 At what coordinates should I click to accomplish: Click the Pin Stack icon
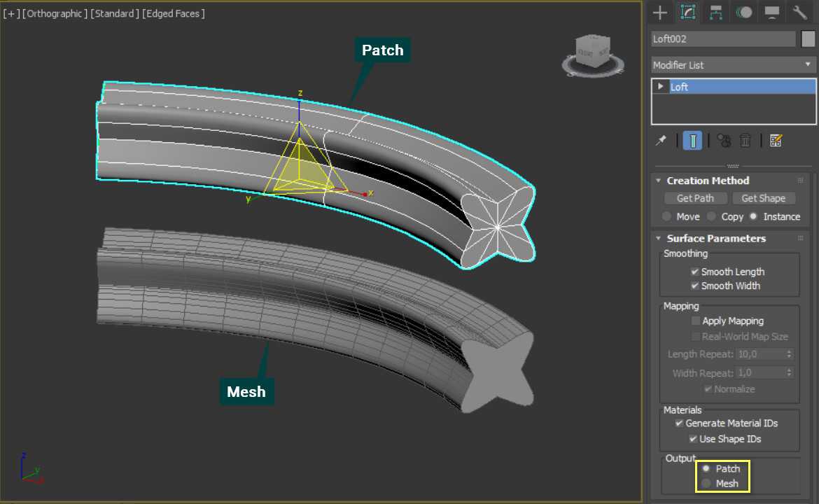point(661,141)
